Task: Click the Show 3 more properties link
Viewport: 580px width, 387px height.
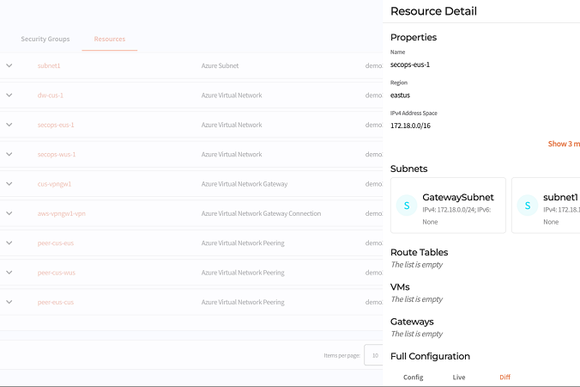Action: [x=564, y=144]
